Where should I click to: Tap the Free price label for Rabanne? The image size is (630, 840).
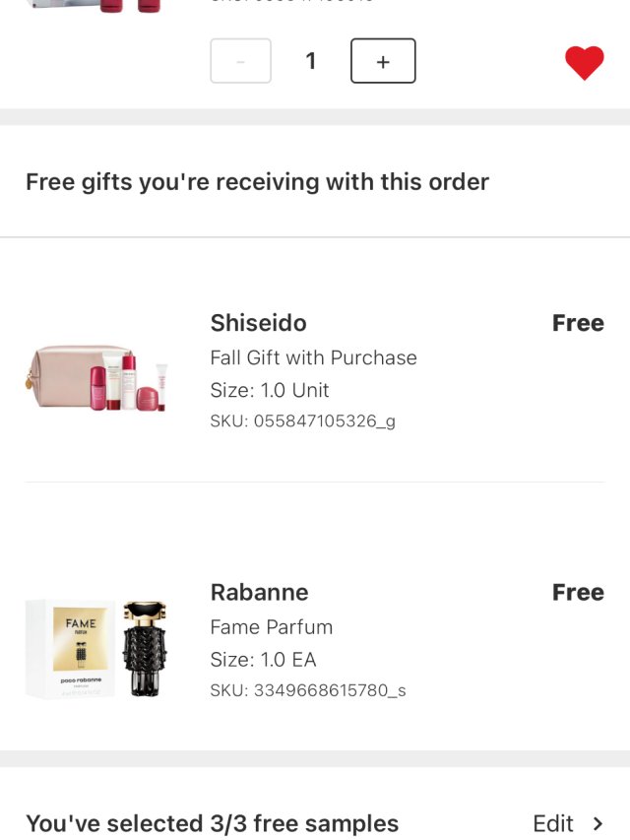[578, 592]
